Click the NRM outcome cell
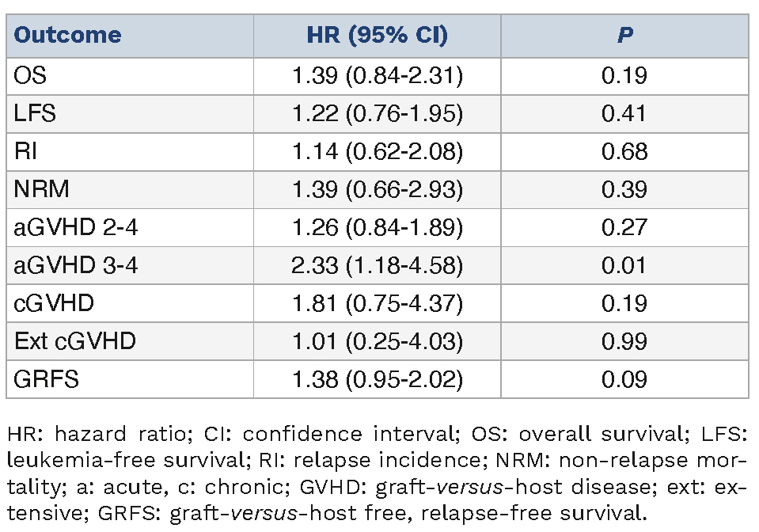Image resolution: width=759 pixels, height=532 pixels. [x=41, y=190]
